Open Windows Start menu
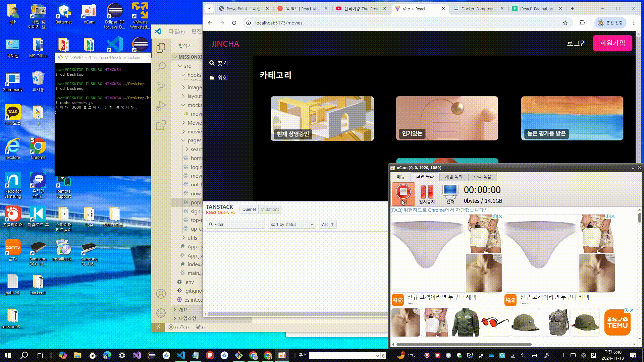The image size is (644, 362). pyautogui.click(x=8, y=355)
